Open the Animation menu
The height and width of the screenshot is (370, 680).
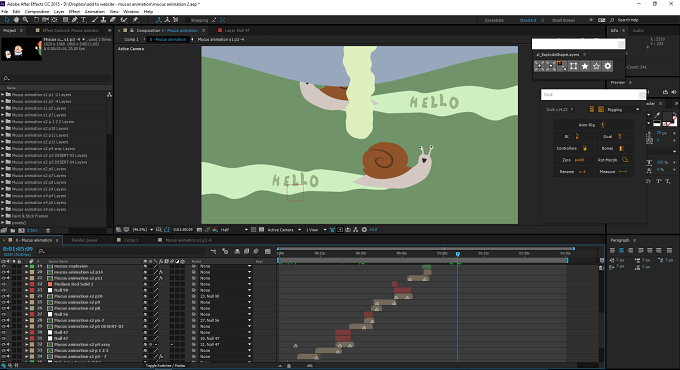coord(95,12)
